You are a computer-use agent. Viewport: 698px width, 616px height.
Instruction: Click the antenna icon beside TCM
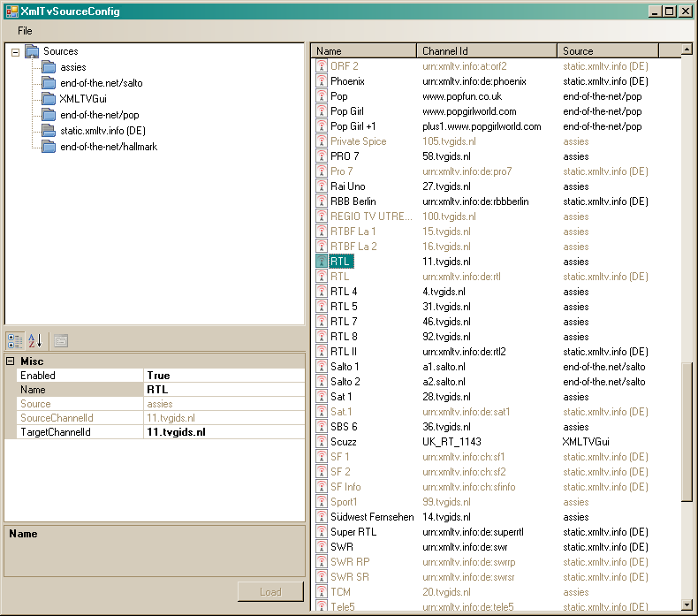322,592
